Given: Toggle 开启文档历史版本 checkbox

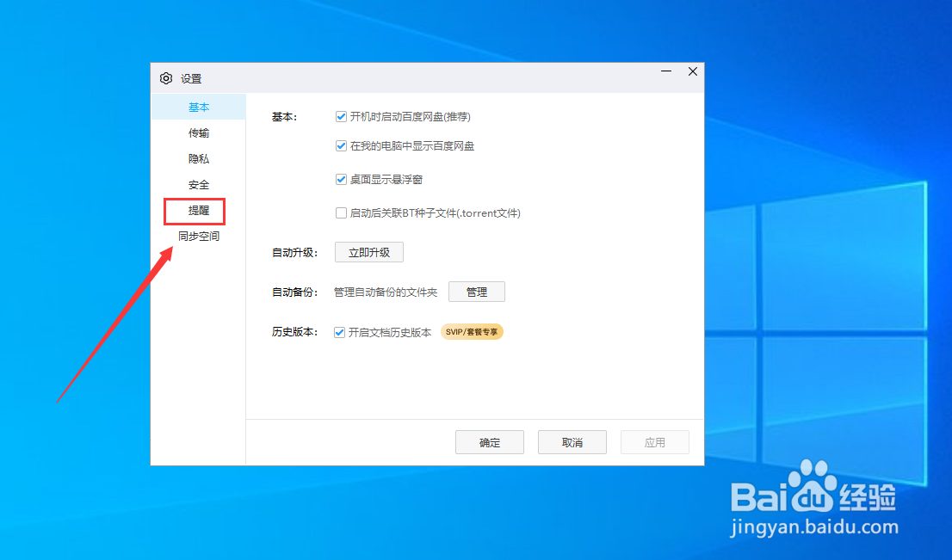Looking at the screenshot, I should tap(339, 333).
